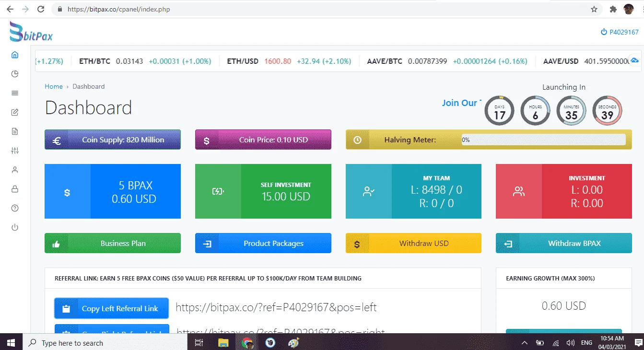Screen dimensions: 644x350
Task: Open the padlock sidebar icon
Action: coord(15,189)
